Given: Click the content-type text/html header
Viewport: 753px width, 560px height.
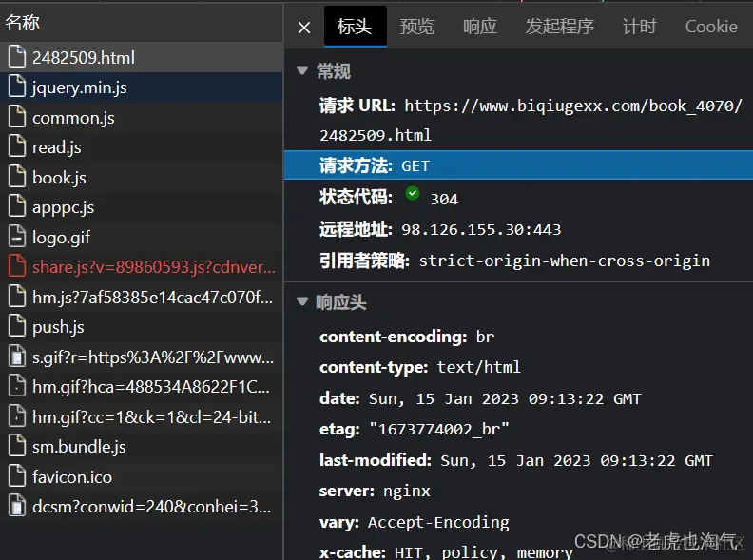Looking at the screenshot, I should (x=420, y=367).
